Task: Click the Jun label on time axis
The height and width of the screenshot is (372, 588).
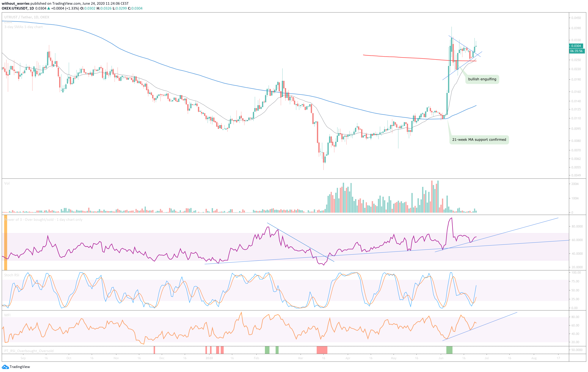Action: pyautogui.click(x=441, y=358)
